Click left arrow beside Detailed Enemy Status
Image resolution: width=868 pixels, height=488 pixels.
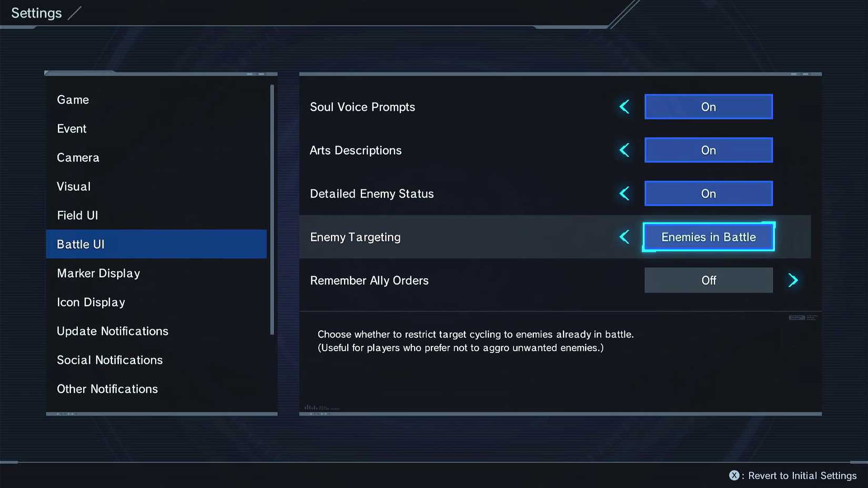pos(624,194)
